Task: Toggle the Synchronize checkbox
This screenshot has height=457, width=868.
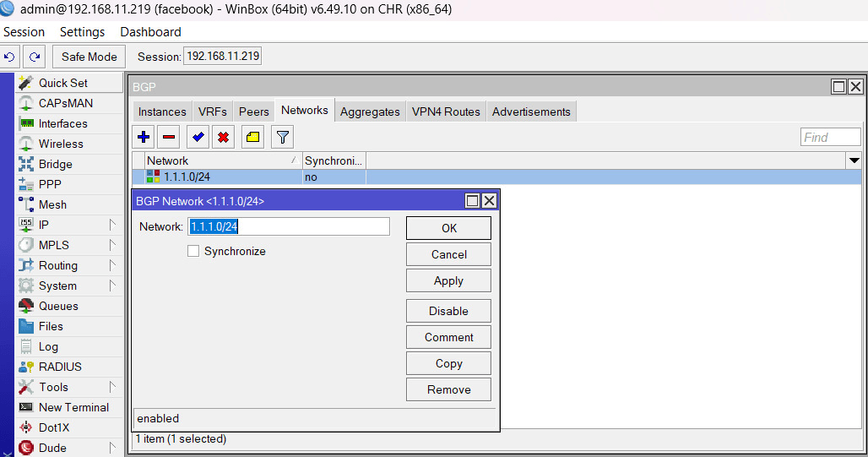Action: pyautogui.click(x=193, y=251)
